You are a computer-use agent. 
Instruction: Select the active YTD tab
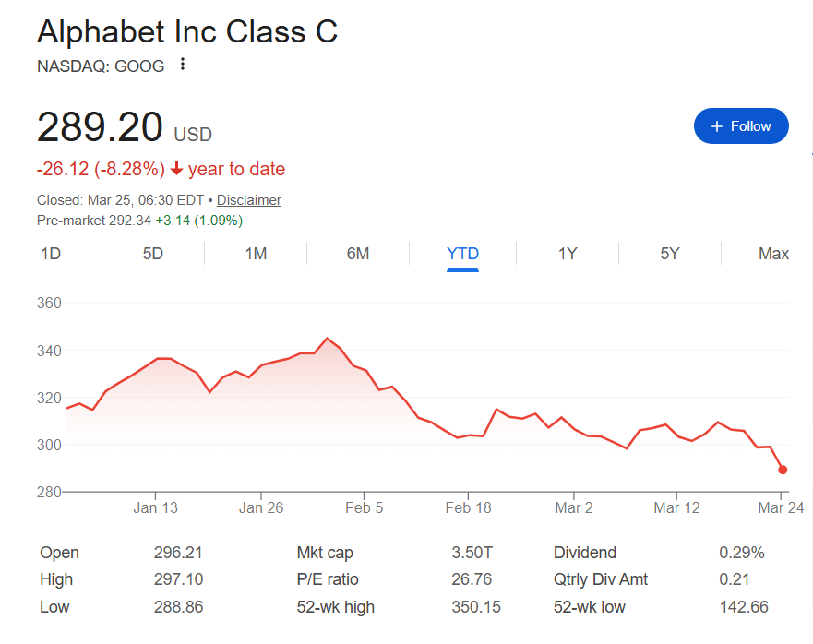[462, 254]
